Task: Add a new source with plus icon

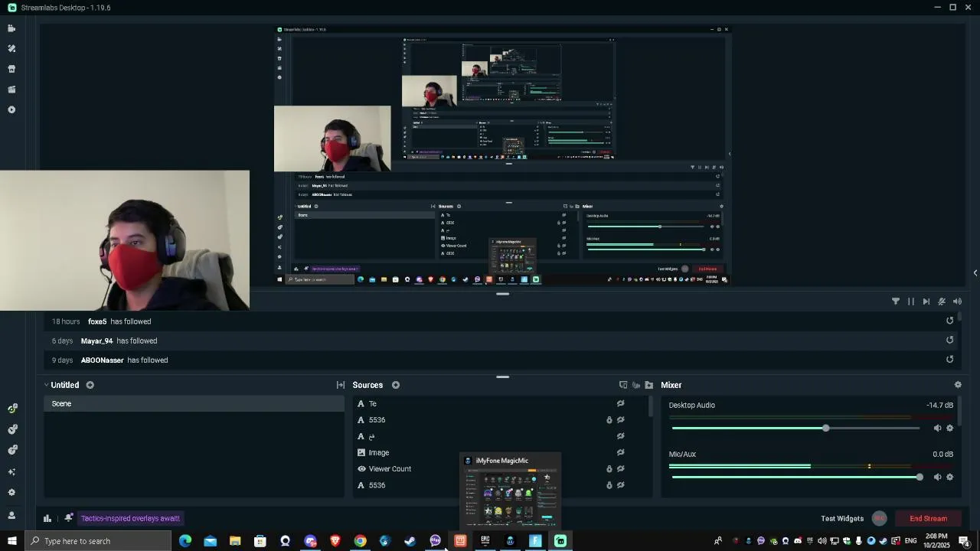Action: [x=396, y=385]
